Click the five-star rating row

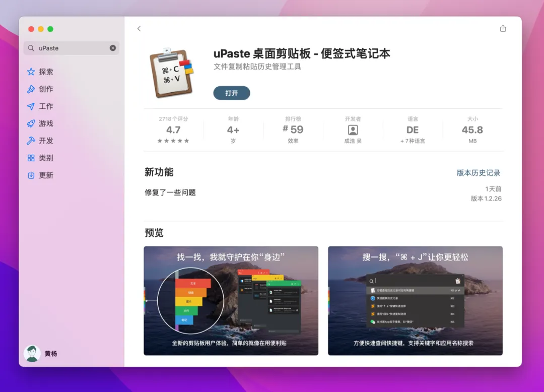coord(173,141)
